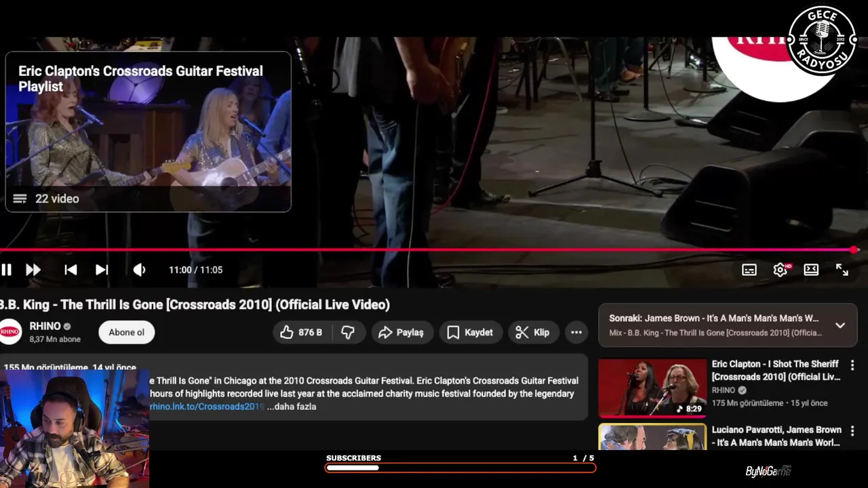Open Luciano Pavarotti James Brown video title
Viewport: 868px width, 488px height.
click(776, 436)
